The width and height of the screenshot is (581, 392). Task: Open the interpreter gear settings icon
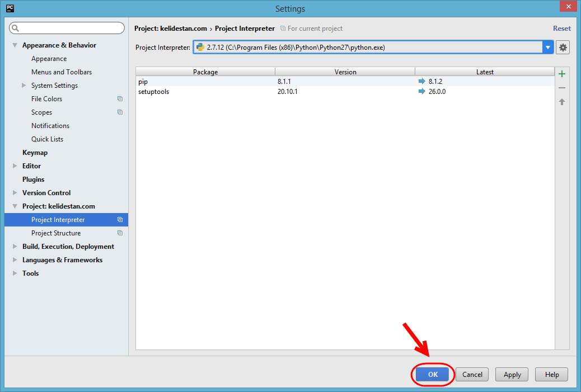tap(563, 48)
